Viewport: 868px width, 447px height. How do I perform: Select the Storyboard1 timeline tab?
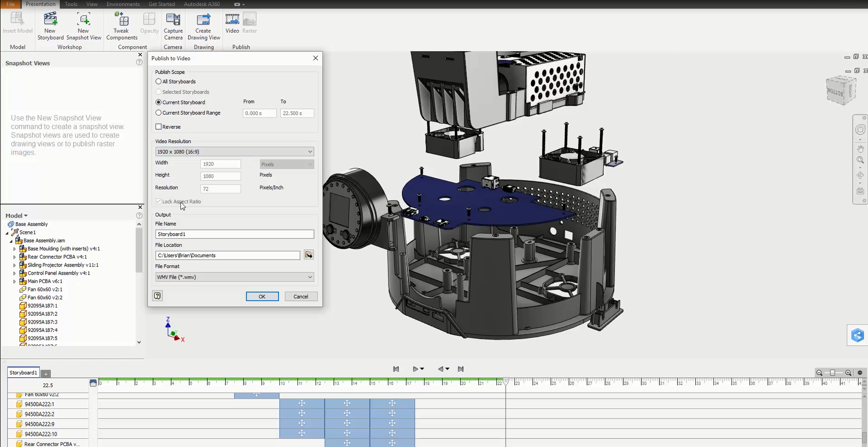point(23,373)
